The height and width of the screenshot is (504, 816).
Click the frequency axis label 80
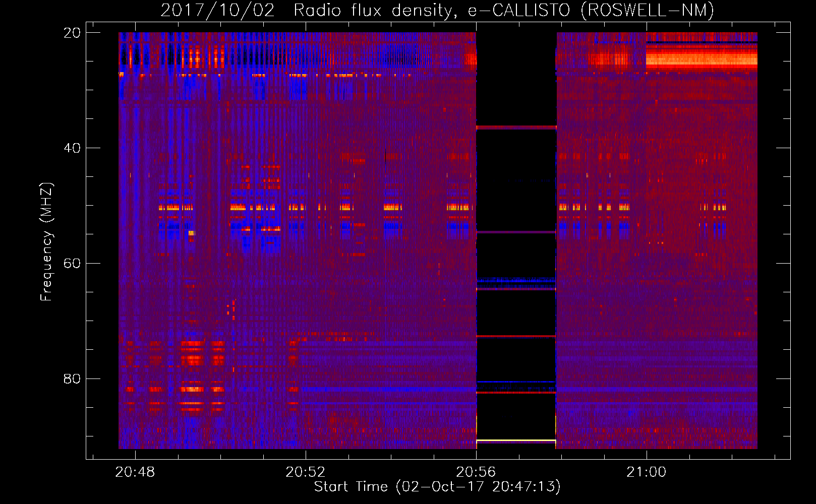(x=72, y=379)
